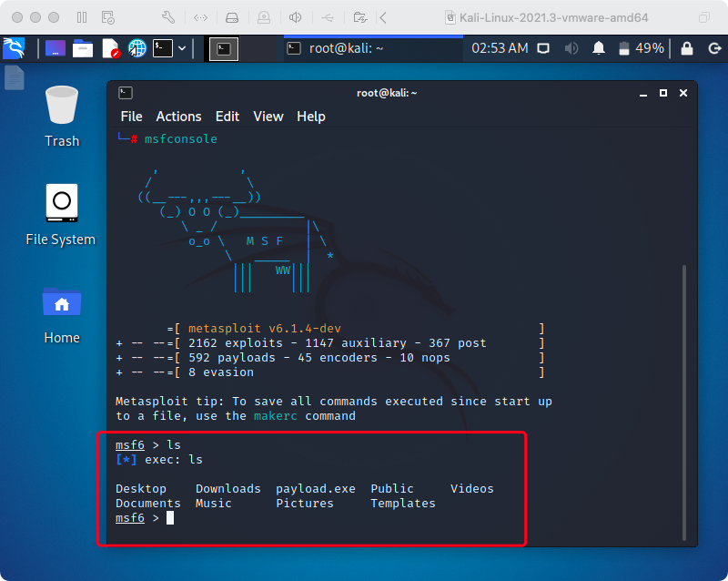Screen dimensions: 728x581
Task: Open the web browser globe icon
Action: tap(137, 48)
